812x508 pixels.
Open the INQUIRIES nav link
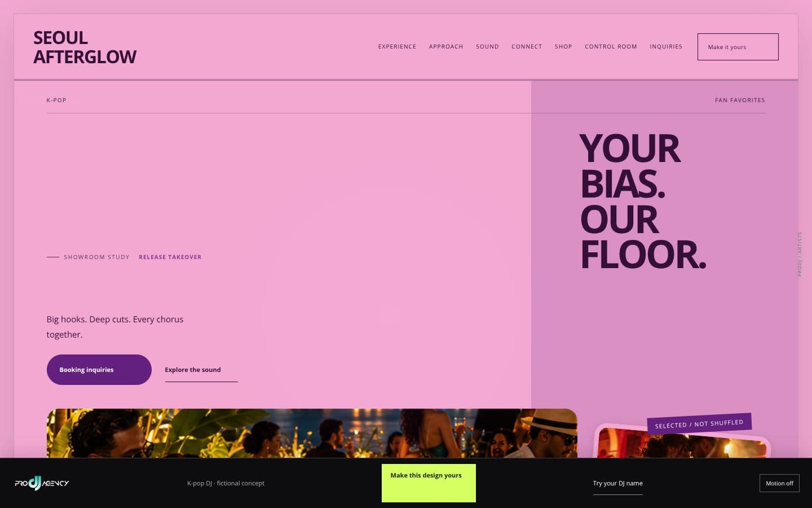(666, 47)
